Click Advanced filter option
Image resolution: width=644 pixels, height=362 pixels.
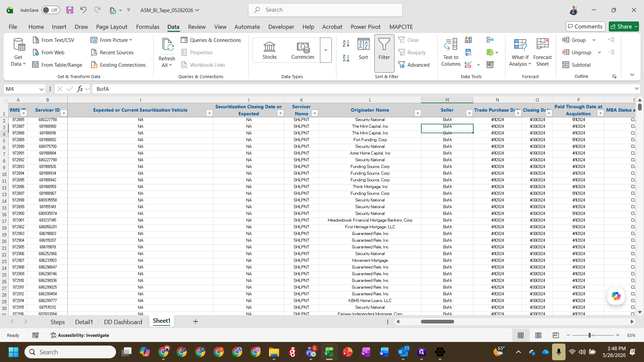click(414, 65)
